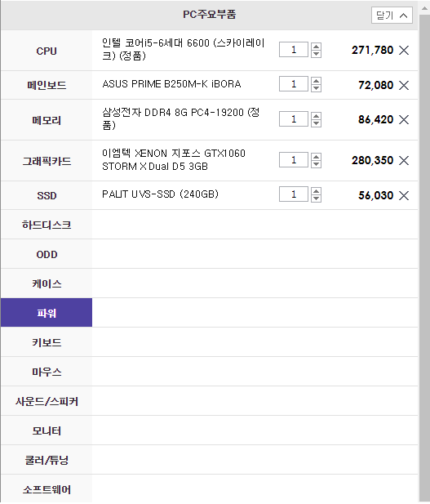This screenshot has width=430, height=504.
Task: Decrease mainboard quantity with down arrow
Action: coord(316,88)
